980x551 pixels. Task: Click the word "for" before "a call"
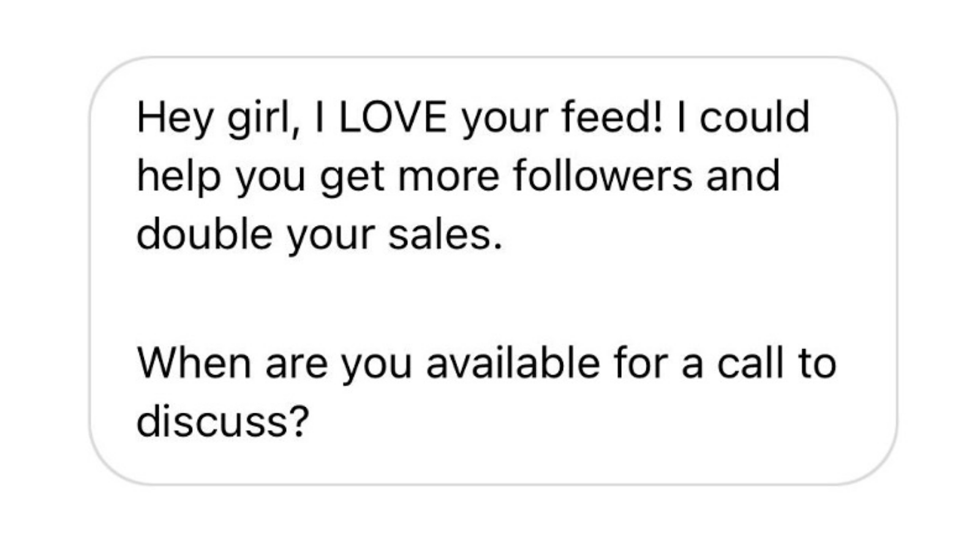(x=640, y=363)
